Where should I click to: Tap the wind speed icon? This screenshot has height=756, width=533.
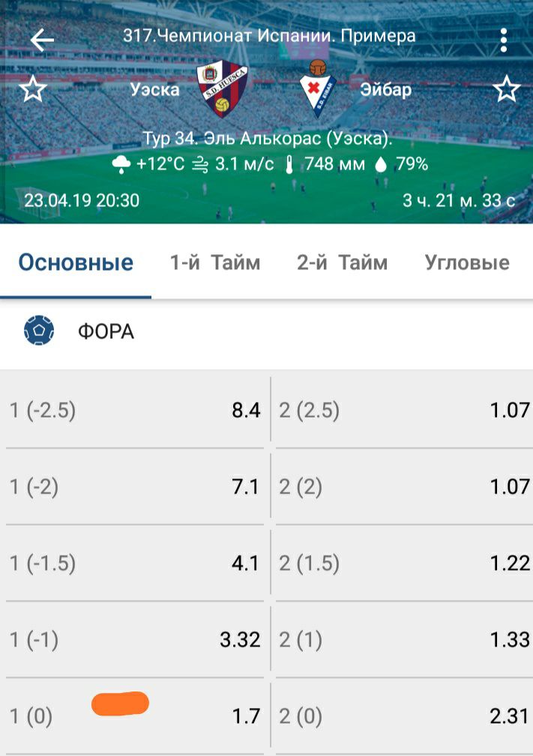click(x=201, y=165)
